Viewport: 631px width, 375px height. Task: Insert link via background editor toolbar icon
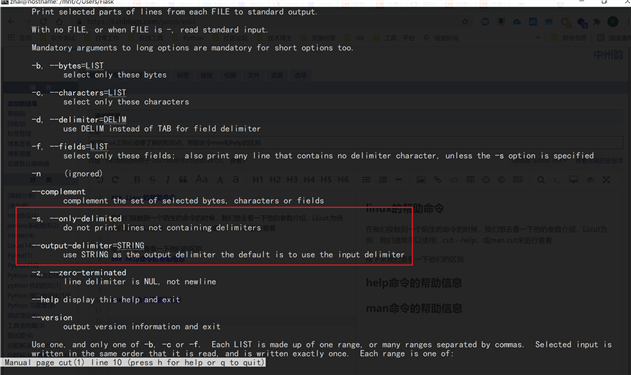point(437,180)
